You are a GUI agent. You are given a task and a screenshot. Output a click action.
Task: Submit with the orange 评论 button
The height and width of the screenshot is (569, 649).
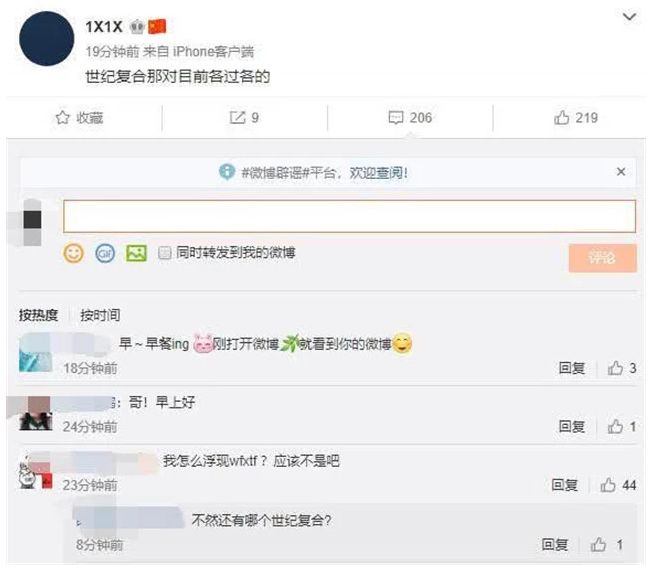click(602, 258)
